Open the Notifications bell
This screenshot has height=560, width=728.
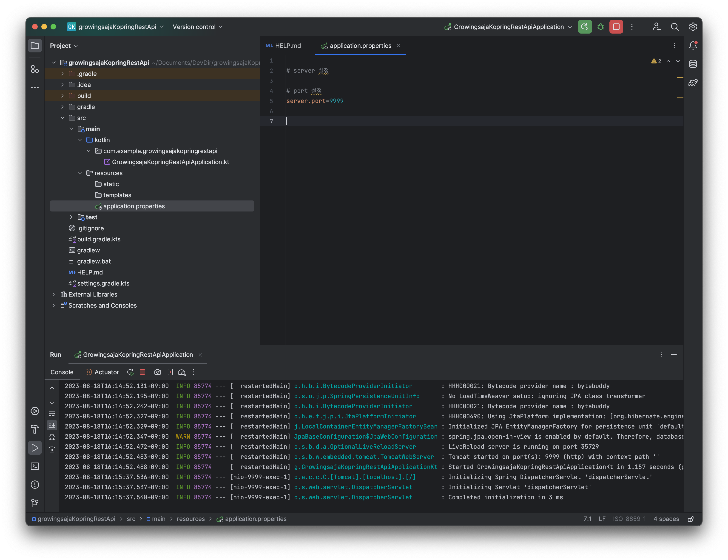tap(693, 45)
